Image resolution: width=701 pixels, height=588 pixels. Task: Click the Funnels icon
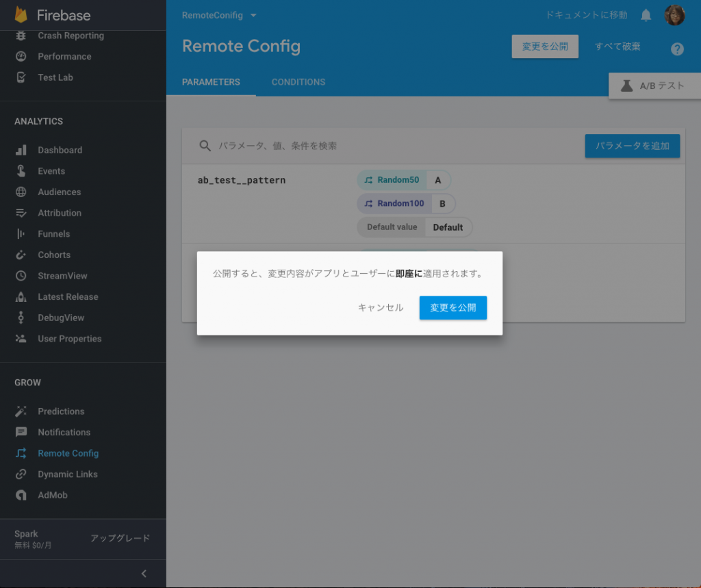pos(21,234)
